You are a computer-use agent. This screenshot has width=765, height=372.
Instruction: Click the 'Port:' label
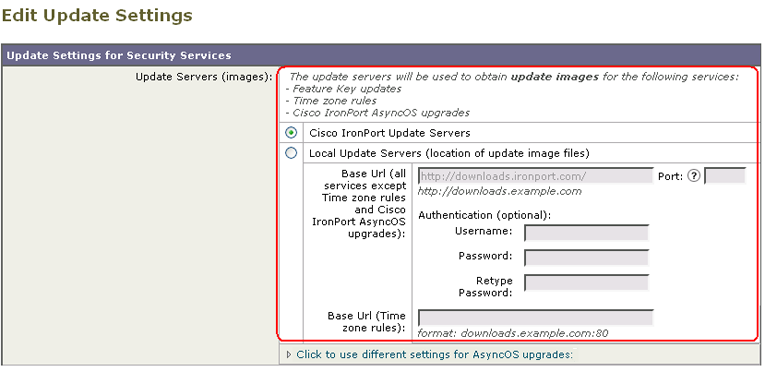click(671, 176)
